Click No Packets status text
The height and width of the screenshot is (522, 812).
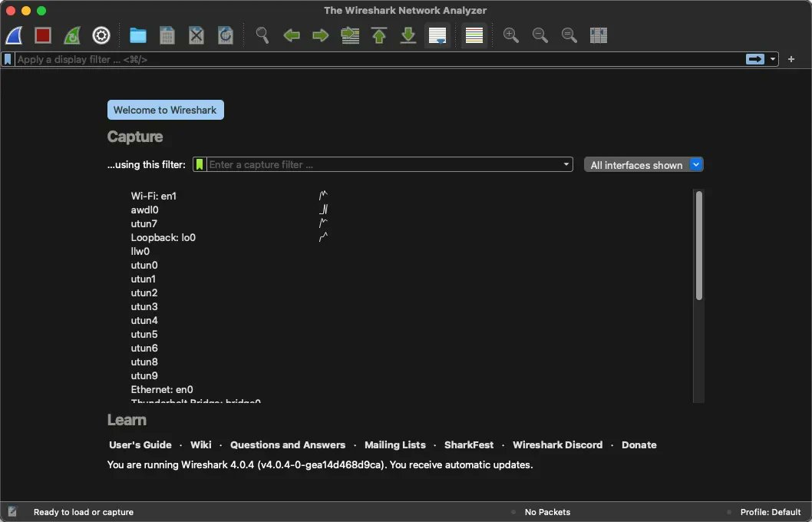coord(547,512)
